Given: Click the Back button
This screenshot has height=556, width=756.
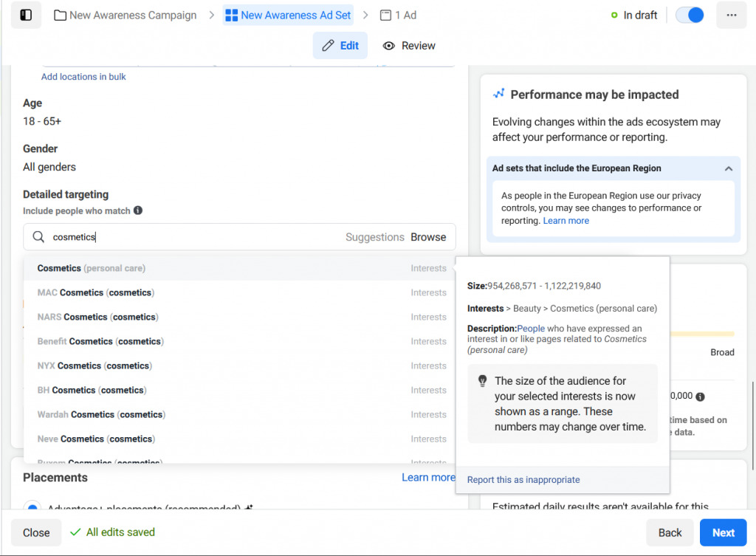Looking at the screenshot, I should pyautogui.click(x=670, y=532).
